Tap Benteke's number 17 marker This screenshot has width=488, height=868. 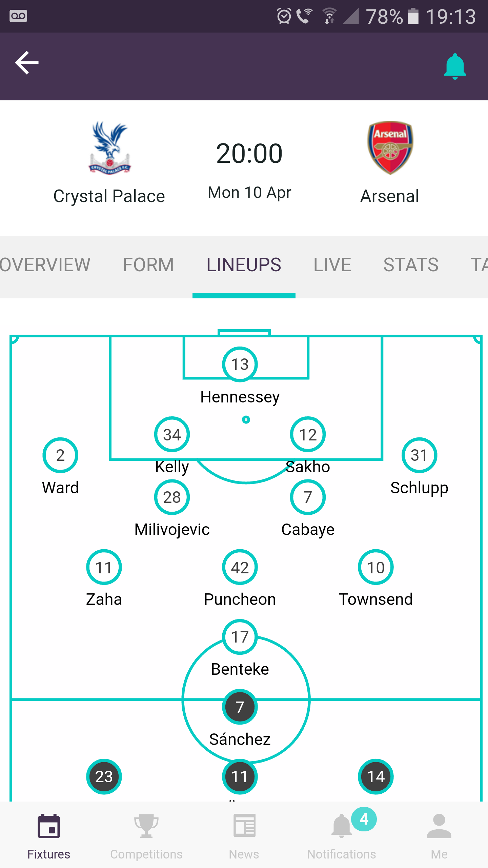[x=240, y=637]
